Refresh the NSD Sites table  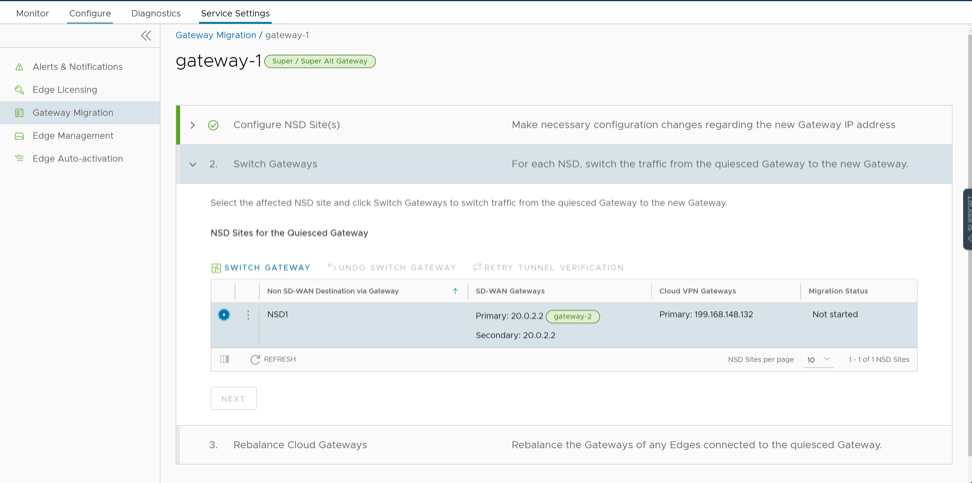(x=273, y=359)
